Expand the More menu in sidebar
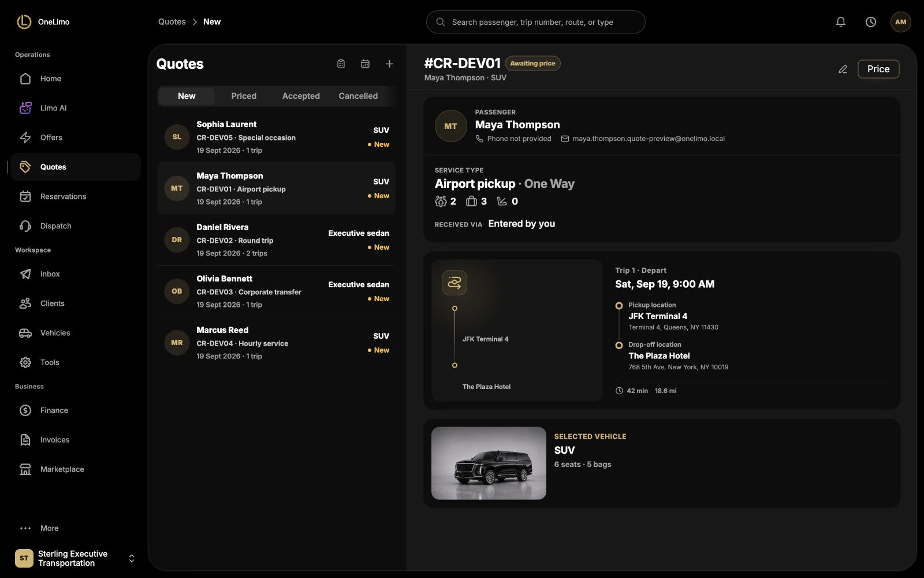 click(x=76, y=528)
